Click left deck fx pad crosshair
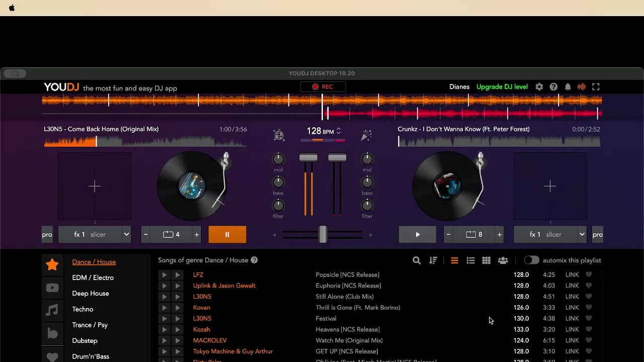Viewport: 644px width, 362px height. pyautogui.click(x=95, y=187)
